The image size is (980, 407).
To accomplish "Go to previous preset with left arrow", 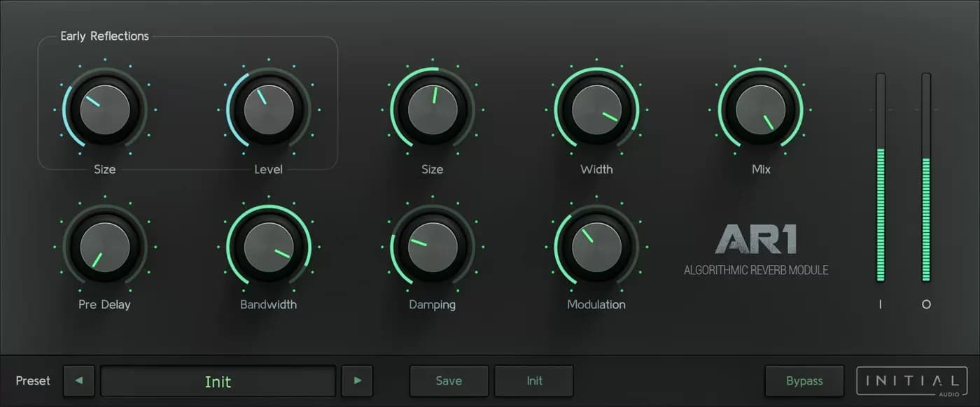I will [78, 381].
